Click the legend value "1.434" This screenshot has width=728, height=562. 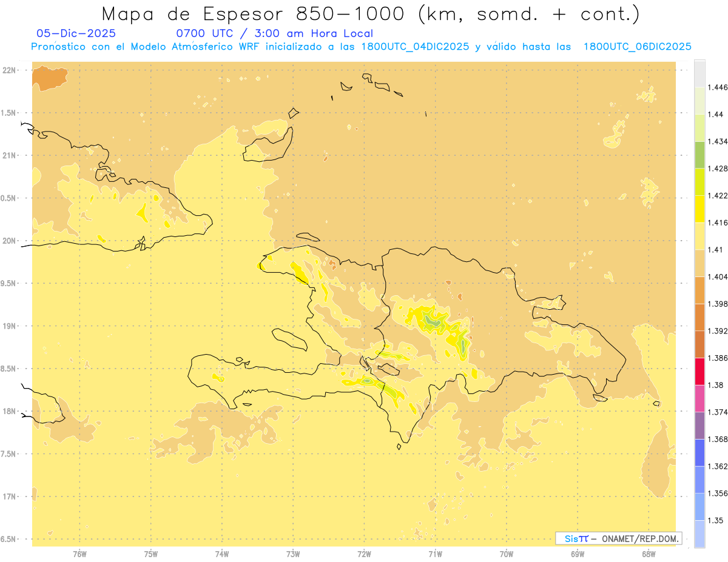tap(718, 141)
